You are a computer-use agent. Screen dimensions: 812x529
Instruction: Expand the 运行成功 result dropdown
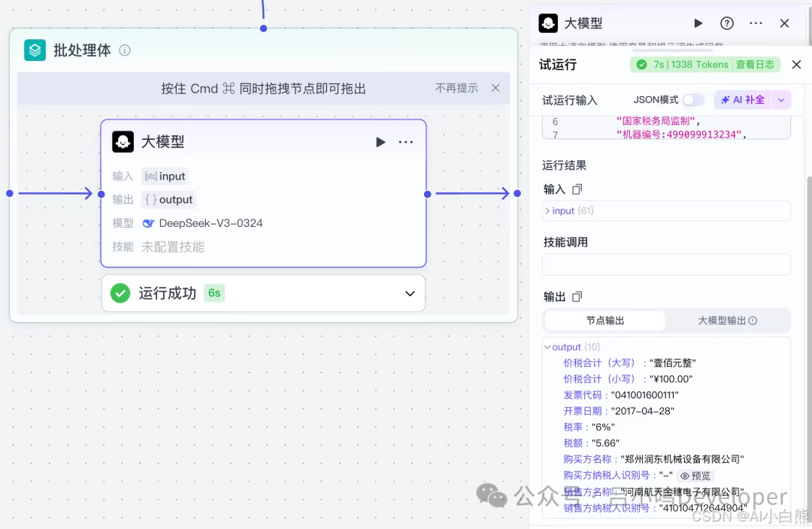pyautogui.click(x=410, y=294)
